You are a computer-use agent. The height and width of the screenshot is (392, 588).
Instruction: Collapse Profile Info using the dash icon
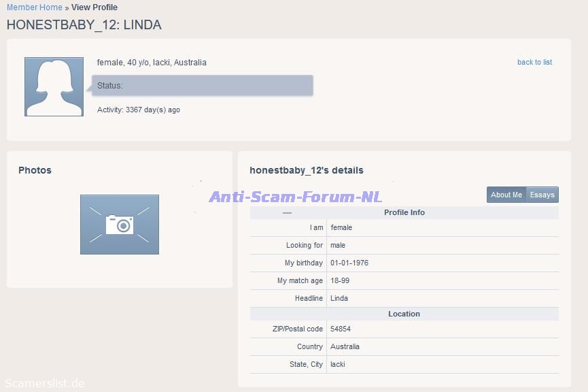pos(287,213)
